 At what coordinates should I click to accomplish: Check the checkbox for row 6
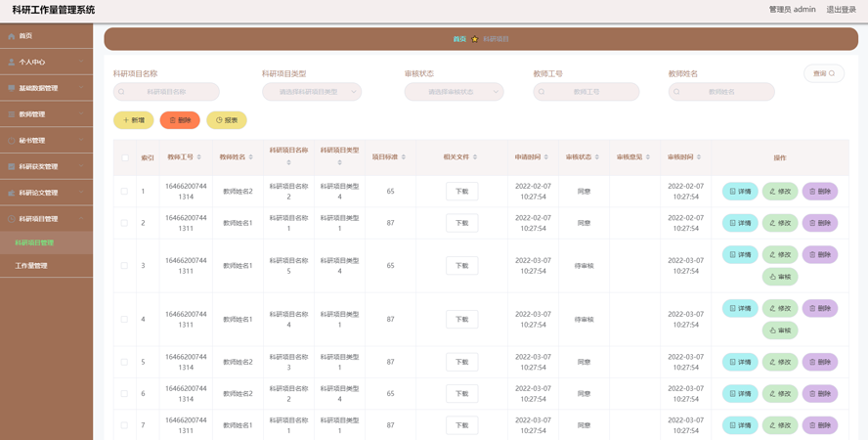(124, 393)
